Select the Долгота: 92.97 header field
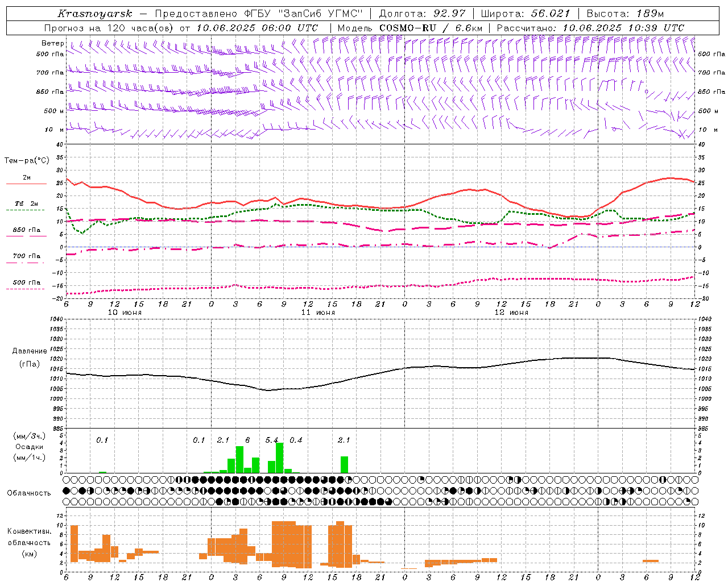This screenshot has height=582, width=728. [x=422, y=14]
